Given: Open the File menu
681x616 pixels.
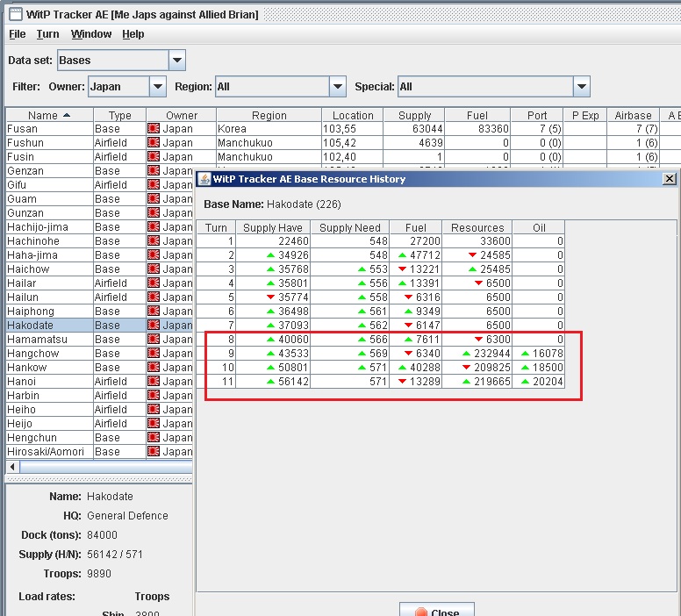Looking at the screenshot, I should pos(18,34).
